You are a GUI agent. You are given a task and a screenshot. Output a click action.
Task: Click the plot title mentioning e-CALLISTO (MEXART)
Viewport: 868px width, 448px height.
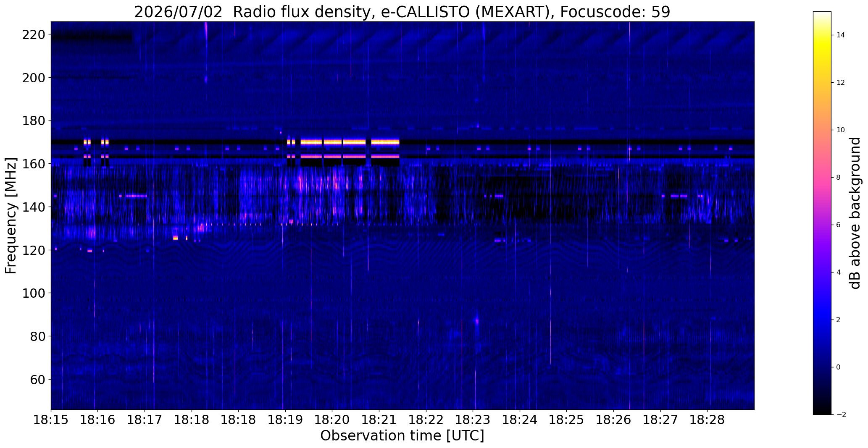click(x=402, y=12)
